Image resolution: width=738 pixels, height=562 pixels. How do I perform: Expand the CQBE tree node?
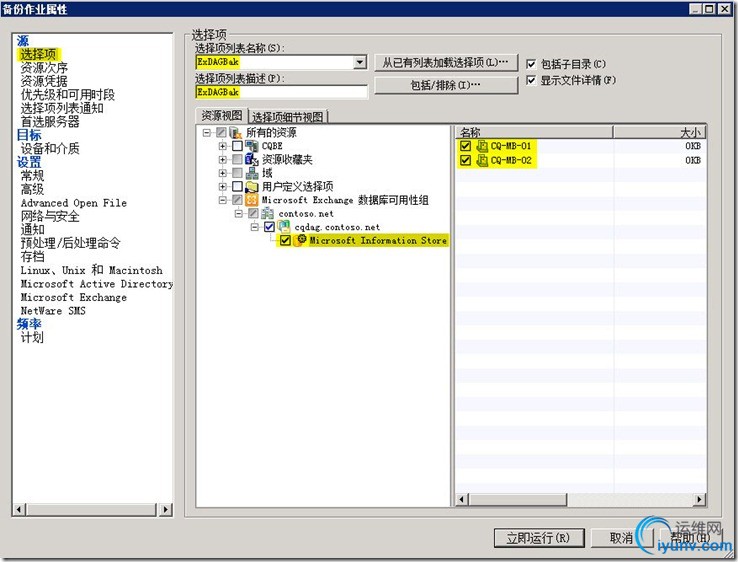(x=223, y=146)
